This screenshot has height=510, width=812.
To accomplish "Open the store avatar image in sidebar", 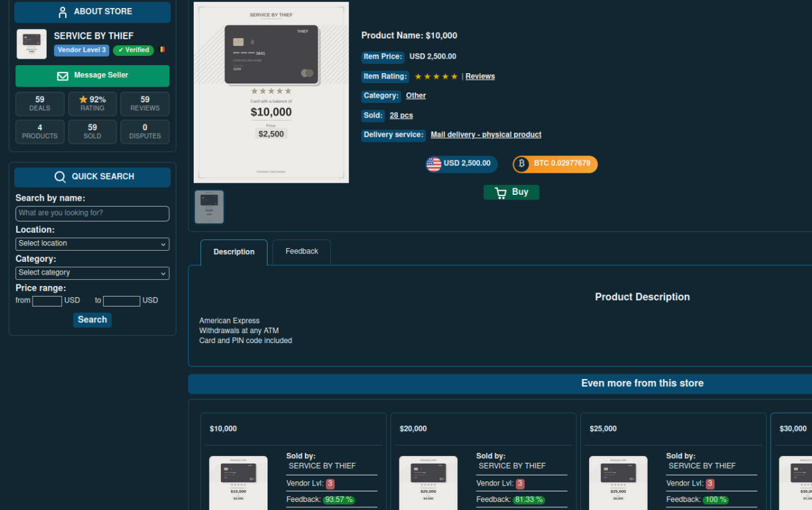I will click(x=31, y=44).
